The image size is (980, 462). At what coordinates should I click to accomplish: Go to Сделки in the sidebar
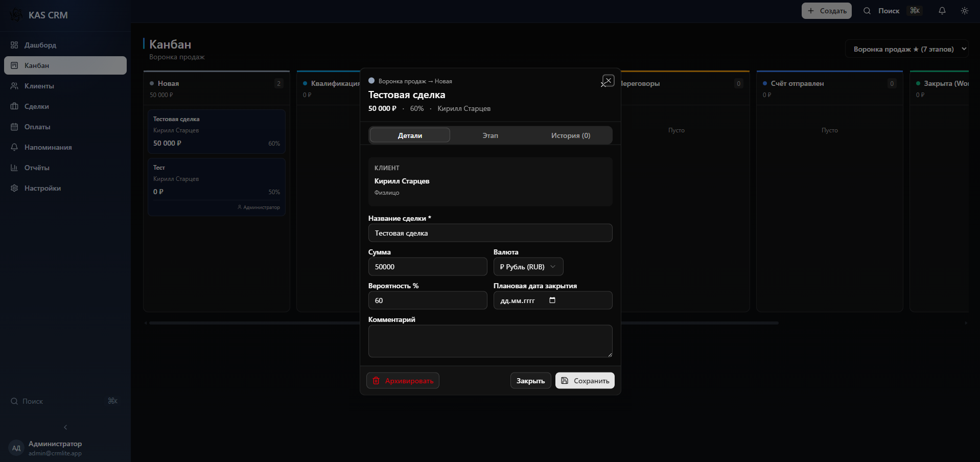point(65,106)
